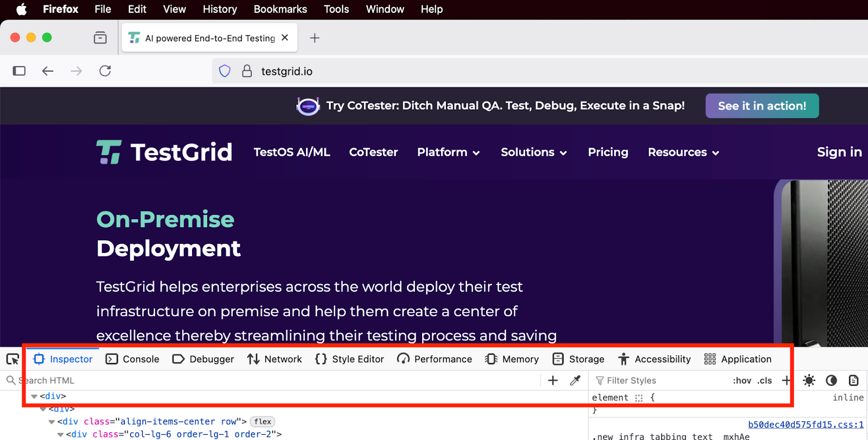Click the testgrid.io address bar
Image resolution: width=868 pixels, height=440 pixels.
540,71
